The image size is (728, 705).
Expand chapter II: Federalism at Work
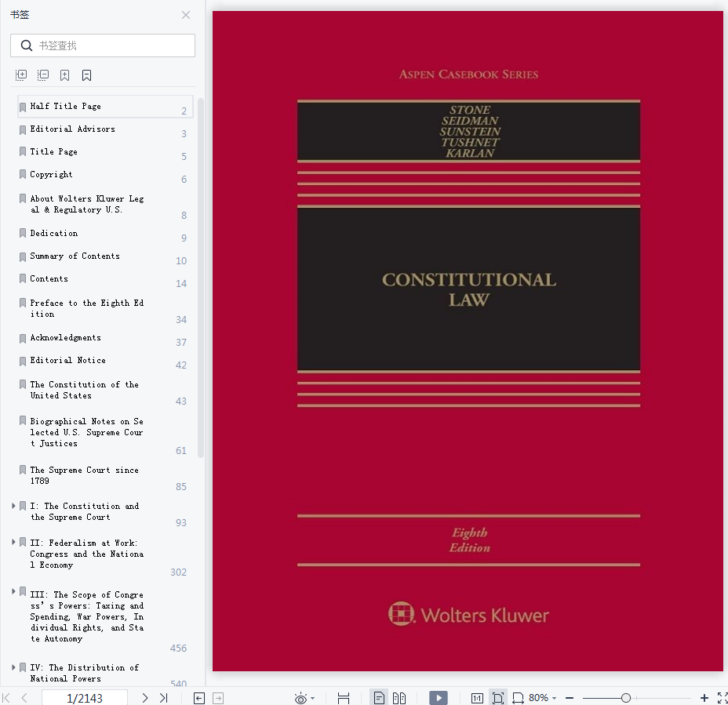pos(13,542)
